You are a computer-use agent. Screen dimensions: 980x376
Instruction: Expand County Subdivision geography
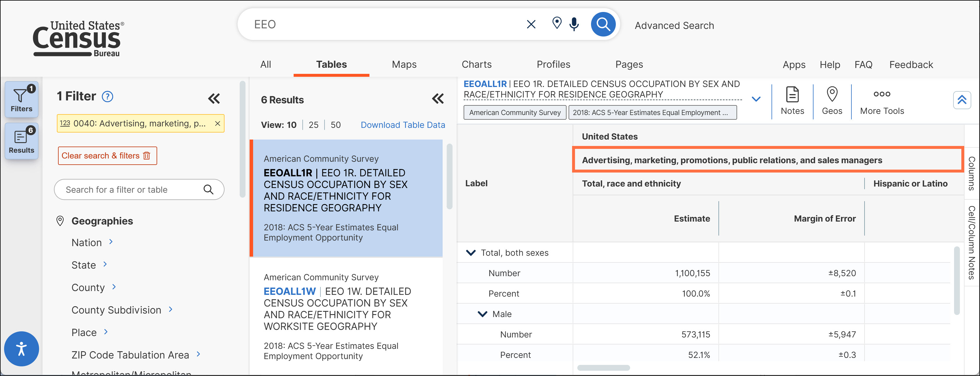[171, 309]
